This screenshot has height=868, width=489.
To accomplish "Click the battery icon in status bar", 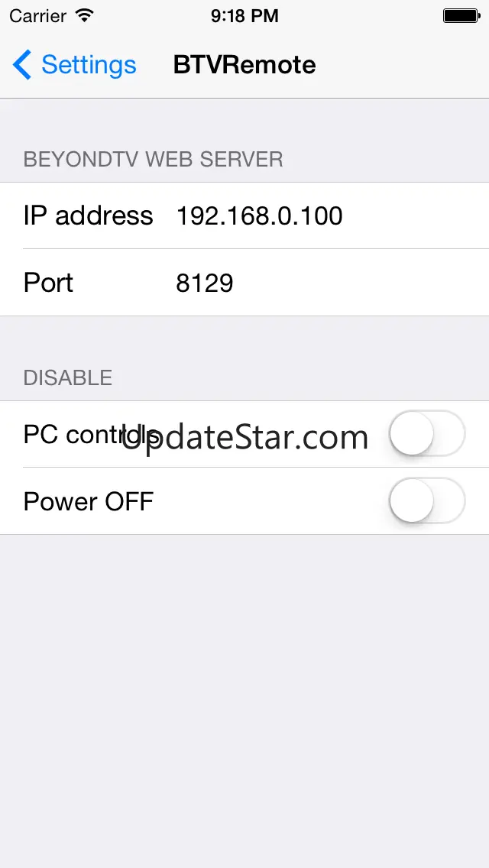I will point(461,15).
